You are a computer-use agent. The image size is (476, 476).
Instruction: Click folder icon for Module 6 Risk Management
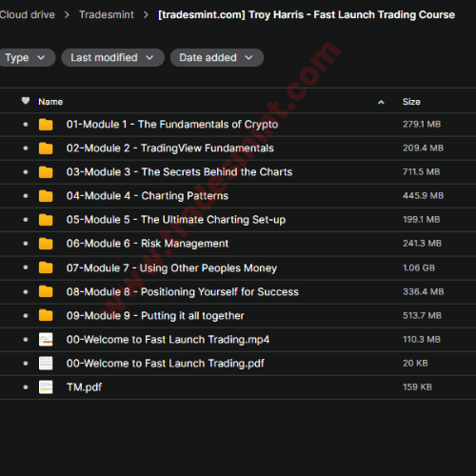tap(46, 244)
